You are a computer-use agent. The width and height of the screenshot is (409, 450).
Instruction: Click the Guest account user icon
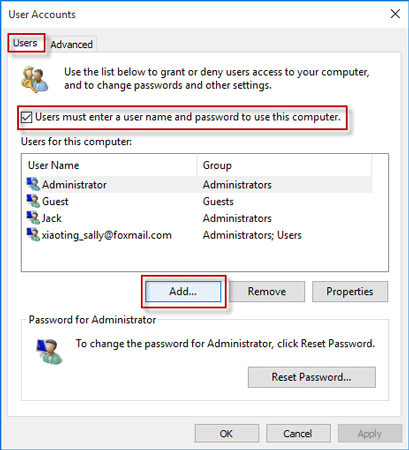click(33, 201)
